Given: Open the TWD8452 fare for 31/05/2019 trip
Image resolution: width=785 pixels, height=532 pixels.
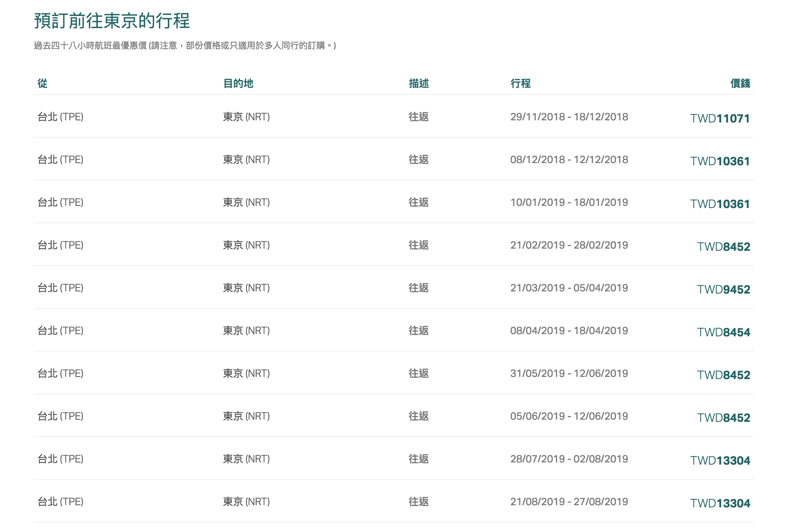Looking at the screenshot, I should [x=723, y=375].
